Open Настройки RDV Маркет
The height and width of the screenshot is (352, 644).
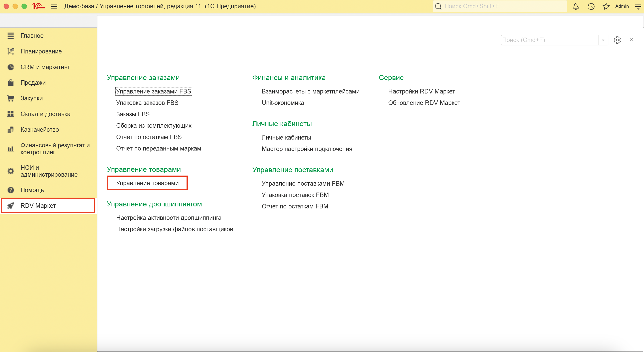[421, 91]
